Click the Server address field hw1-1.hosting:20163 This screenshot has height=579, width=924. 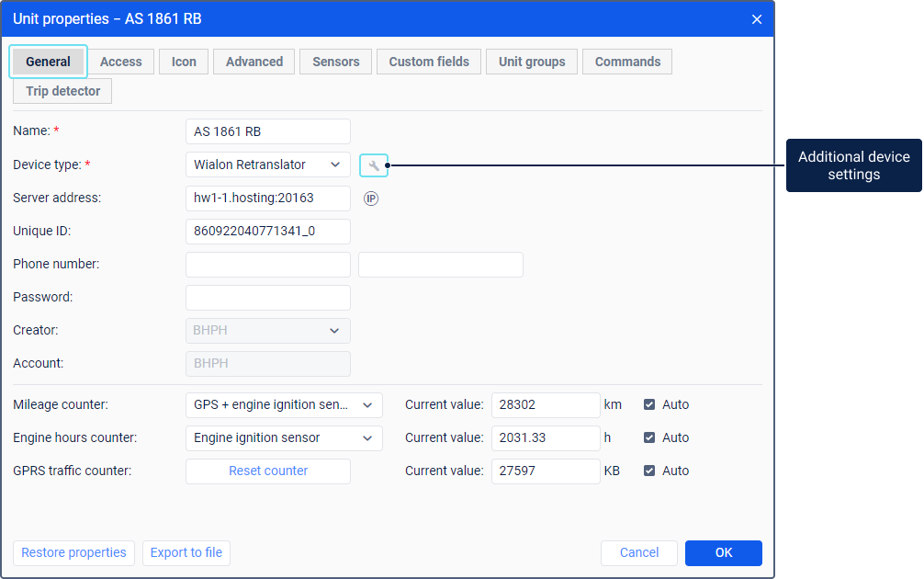(x=268, y=199)
